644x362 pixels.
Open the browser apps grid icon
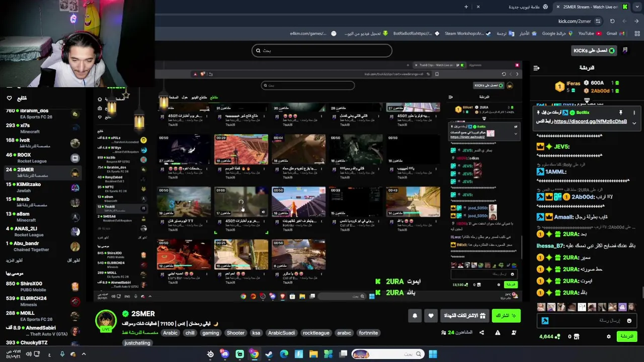(636, 34)
